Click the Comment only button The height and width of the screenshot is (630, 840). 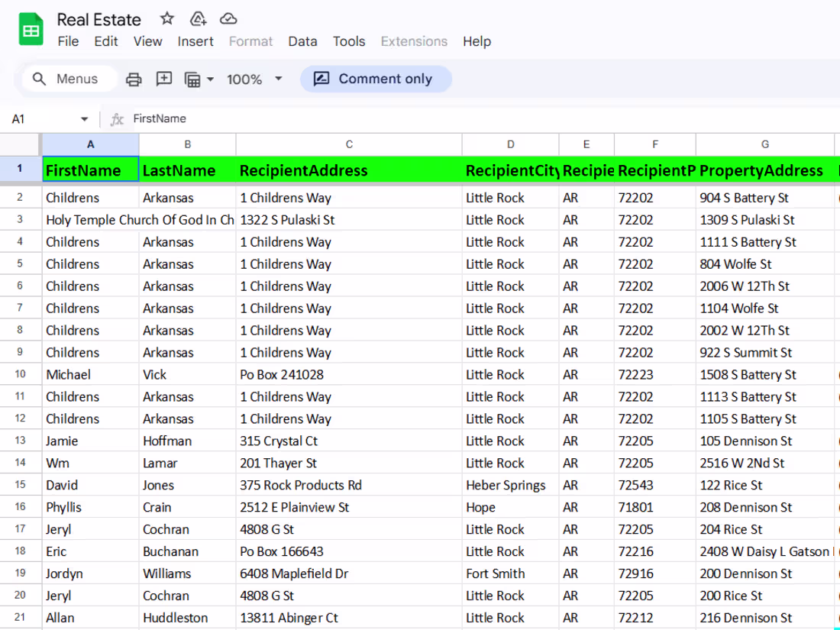(x=376, y=79)
